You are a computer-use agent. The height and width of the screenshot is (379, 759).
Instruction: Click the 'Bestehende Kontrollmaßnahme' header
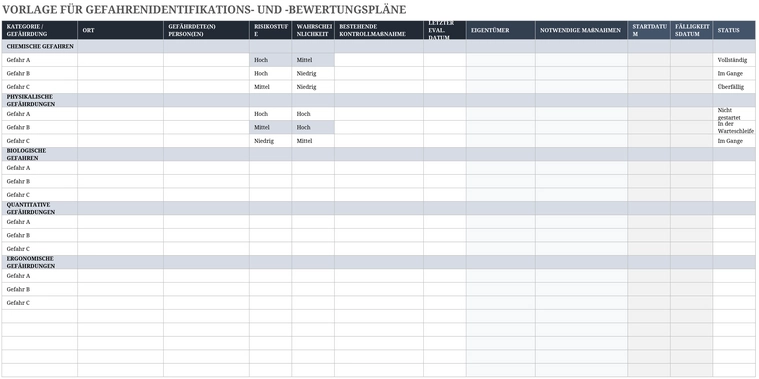point(379,30)
